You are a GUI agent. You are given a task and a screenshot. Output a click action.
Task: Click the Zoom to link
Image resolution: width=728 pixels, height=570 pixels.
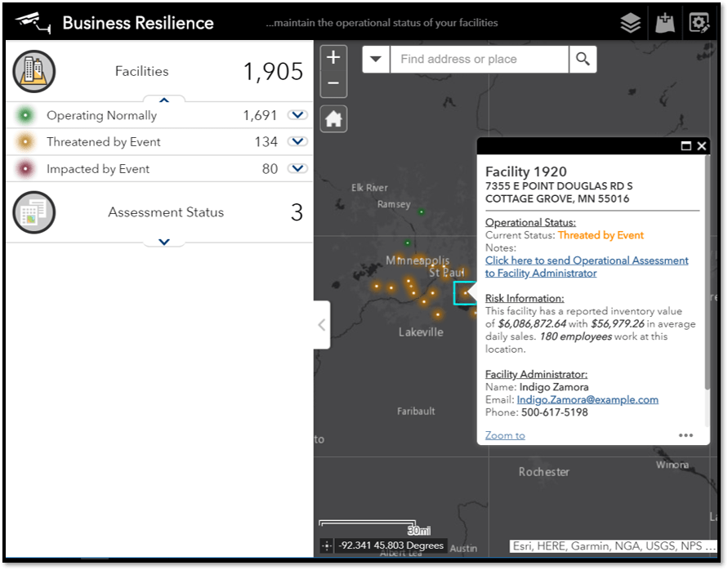(505, 435)
